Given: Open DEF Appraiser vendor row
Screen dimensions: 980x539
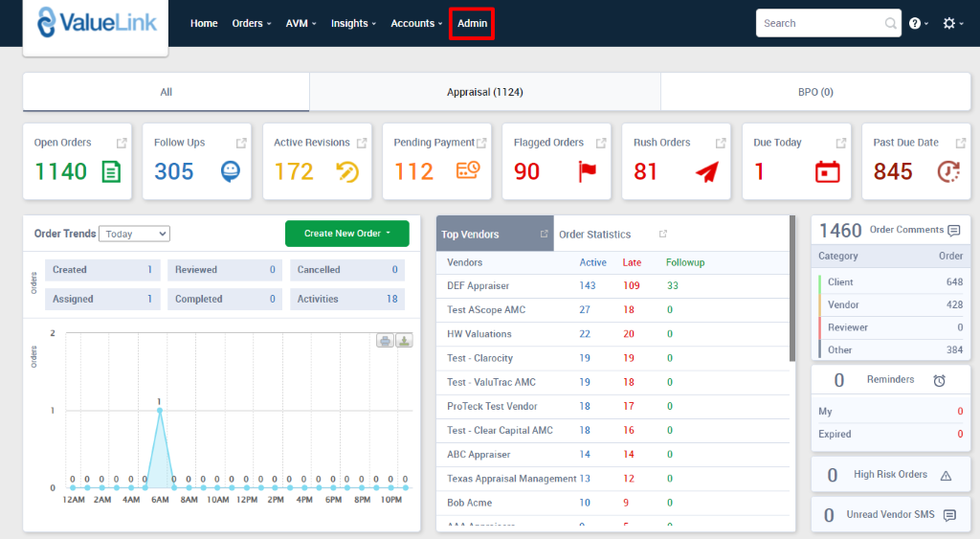Looking at the screenshot, I should (x=613, y=285).
